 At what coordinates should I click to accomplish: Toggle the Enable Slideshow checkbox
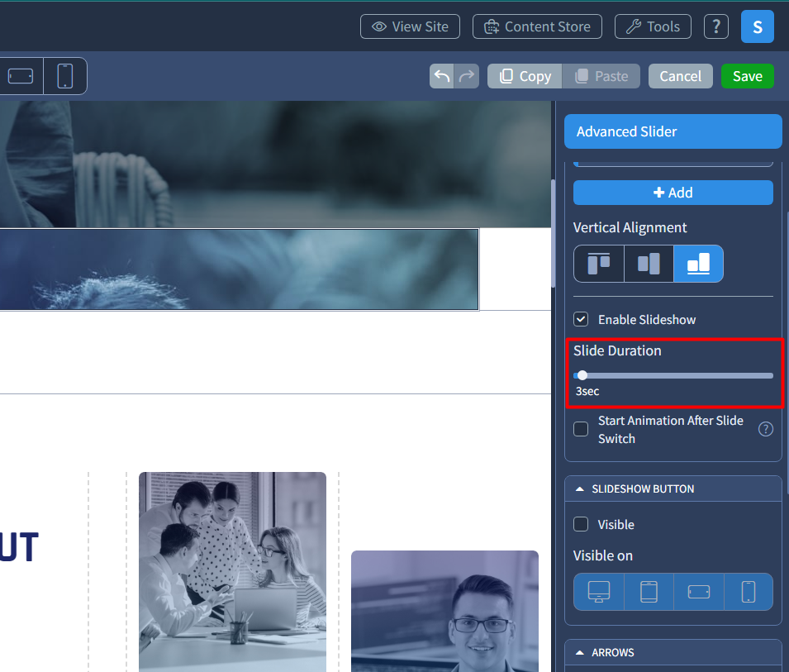point(581,319)
